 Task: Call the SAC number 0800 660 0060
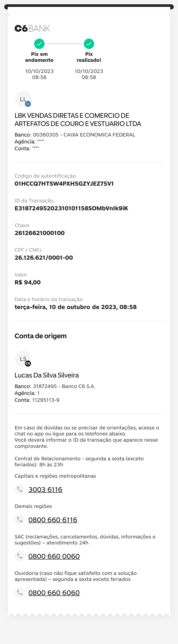(54, 556)
